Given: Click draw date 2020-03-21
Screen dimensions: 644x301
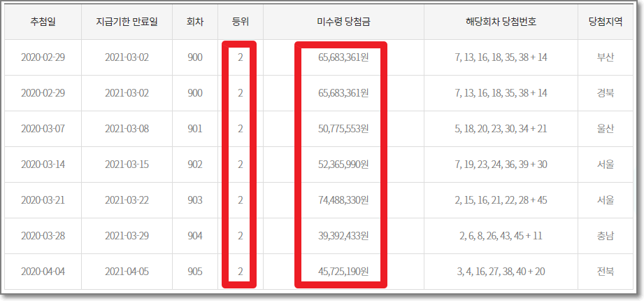Looking at the screenshot, I should [x=43, y=200].
